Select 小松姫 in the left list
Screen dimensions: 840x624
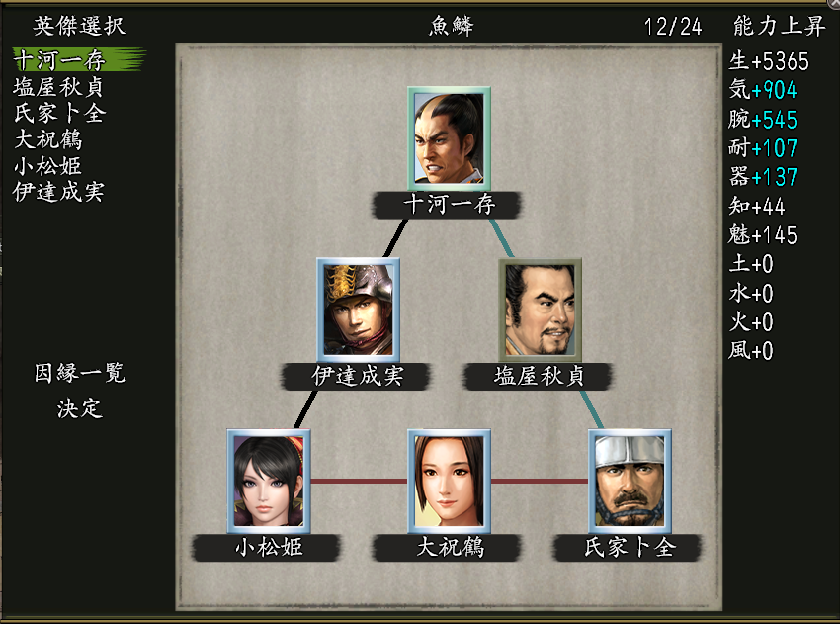(48, 166)
